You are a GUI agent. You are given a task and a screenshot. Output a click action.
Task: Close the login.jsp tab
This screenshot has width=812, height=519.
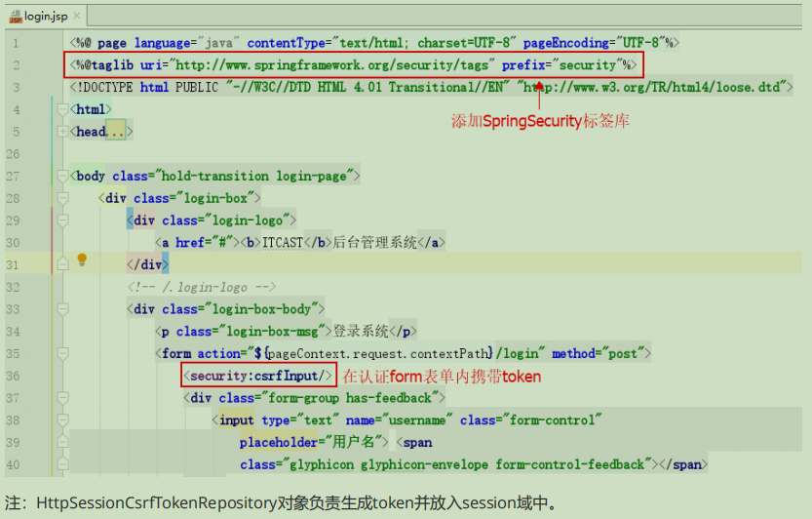coord(77,16)
